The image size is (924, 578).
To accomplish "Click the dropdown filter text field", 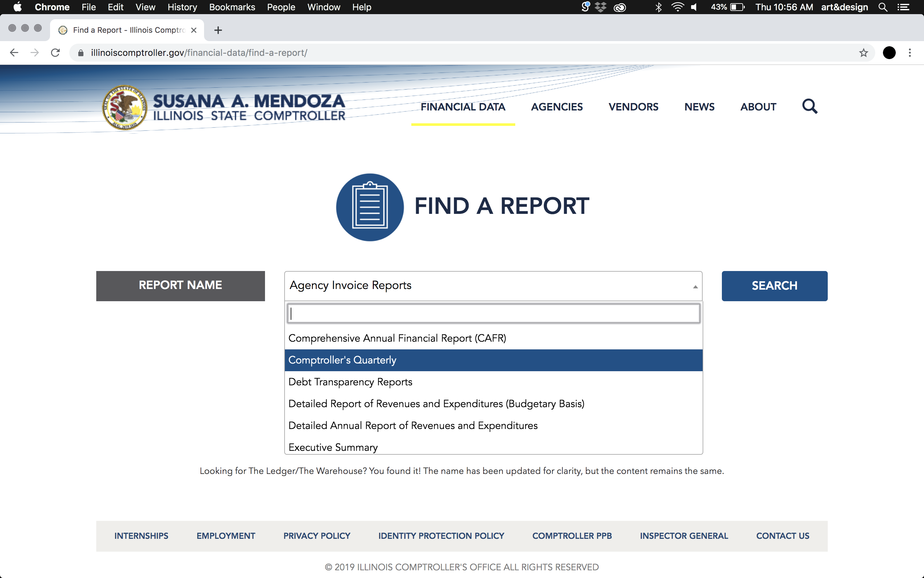I will [493, 313].
